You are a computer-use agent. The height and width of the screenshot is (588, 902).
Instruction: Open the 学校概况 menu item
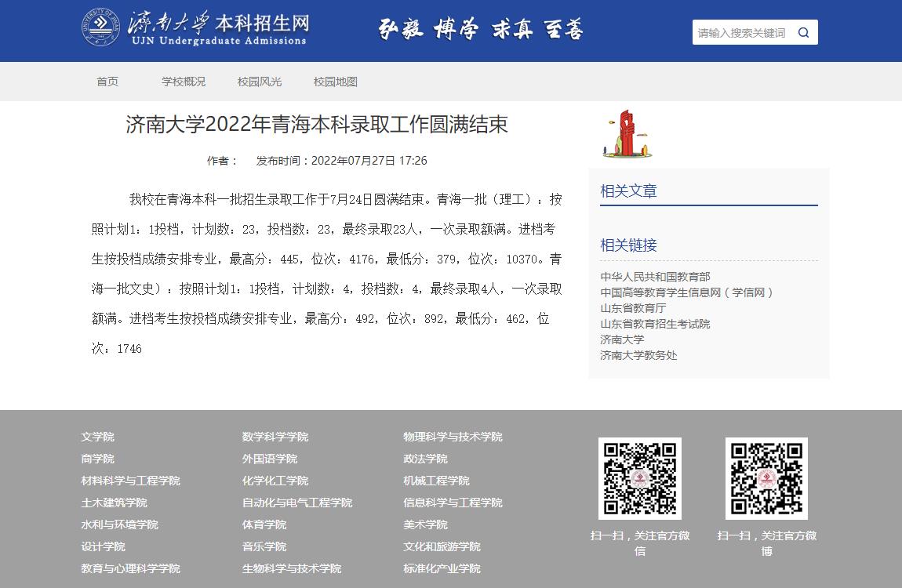pyautogui.click(x=184, y=82)
